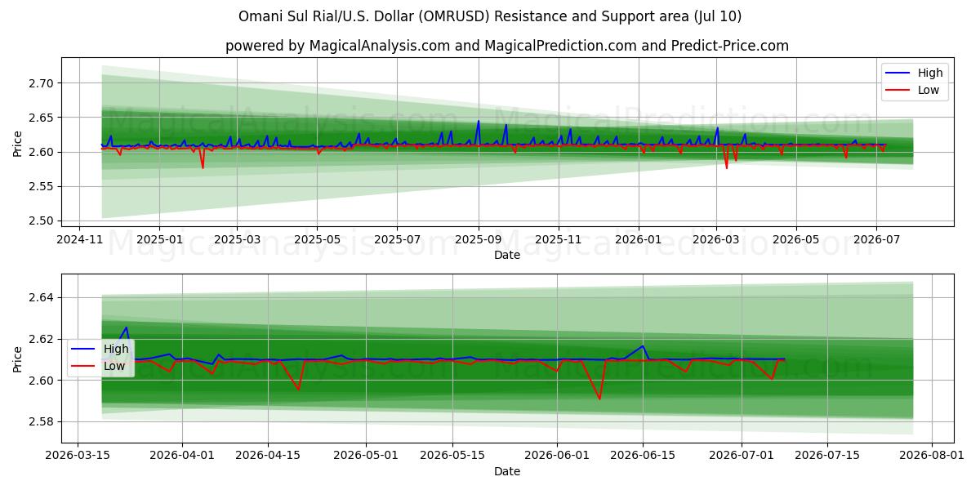Click the bottom chart date tick 2026-04-15
Viewport: 980px width, 490px height.
click(x=268, y=457)
